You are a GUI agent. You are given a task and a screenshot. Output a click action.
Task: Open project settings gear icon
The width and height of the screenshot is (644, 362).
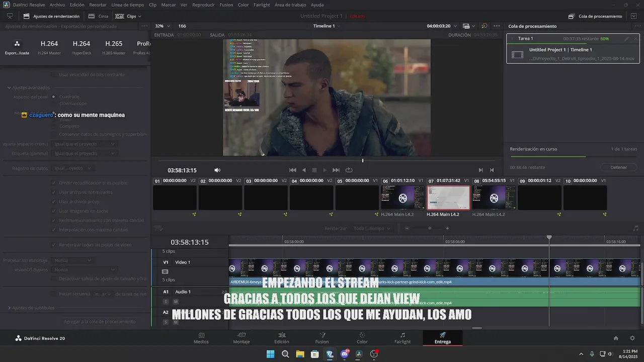tap(632, 338)
